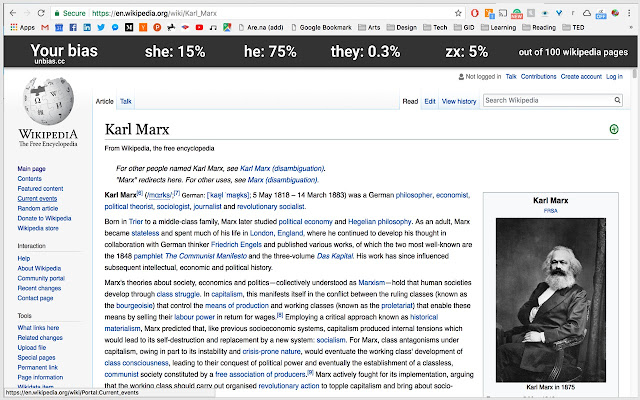Image resolution: width=640 pixels, height=400 pixels.
Task: Open the Arts bookmarks folder
Action: 369,27
